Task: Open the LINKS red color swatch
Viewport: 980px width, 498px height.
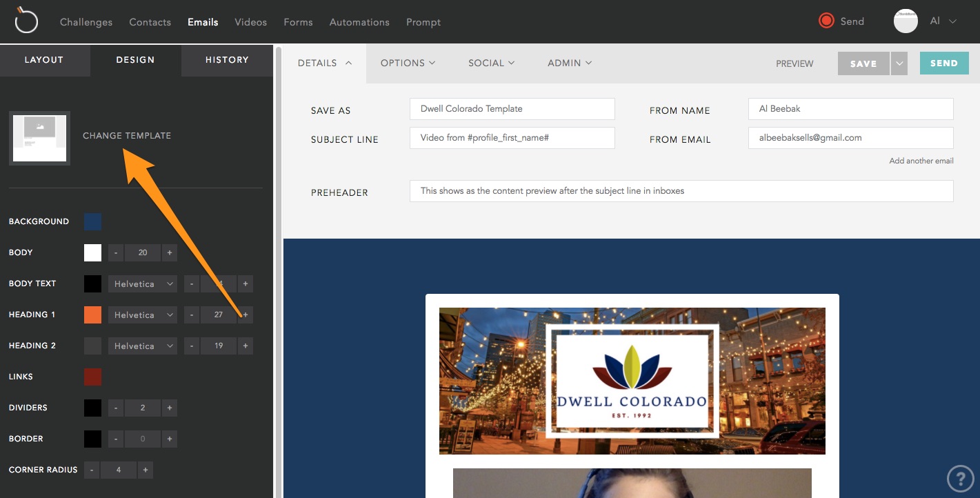Action: 92,377
